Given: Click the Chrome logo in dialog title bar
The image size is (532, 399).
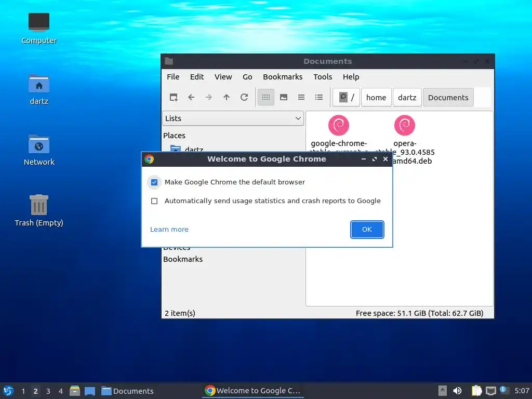Looking at the screenshot, I should pos(149,159).
